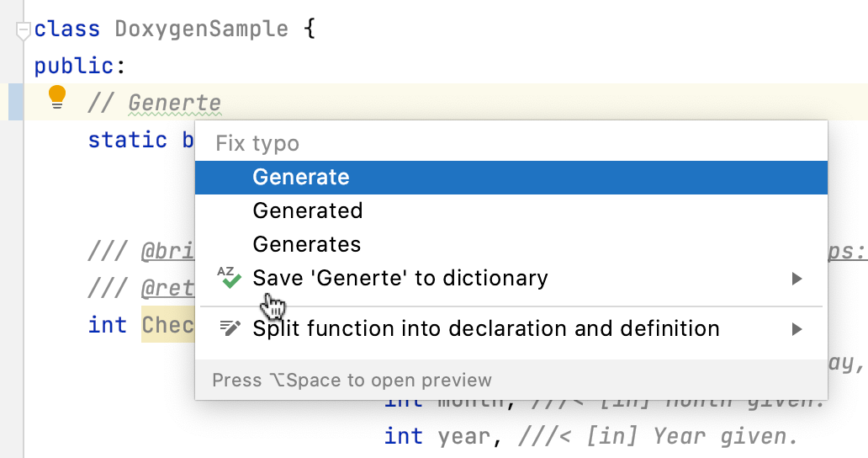Pick the 'Generates' suggestion
Image resolution: width=868 pixels, height=458 pixels.
click(306, 244)
